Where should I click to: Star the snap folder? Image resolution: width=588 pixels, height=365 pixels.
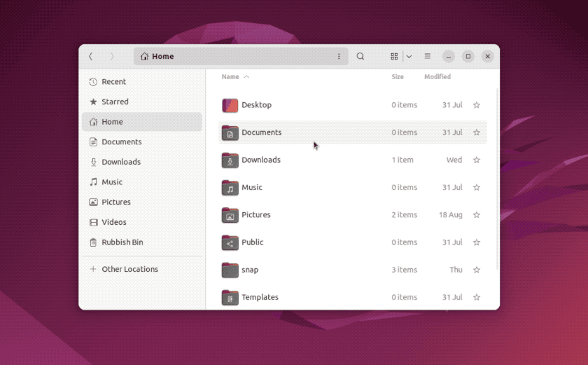pyautogui.click(x=477, y=270)
